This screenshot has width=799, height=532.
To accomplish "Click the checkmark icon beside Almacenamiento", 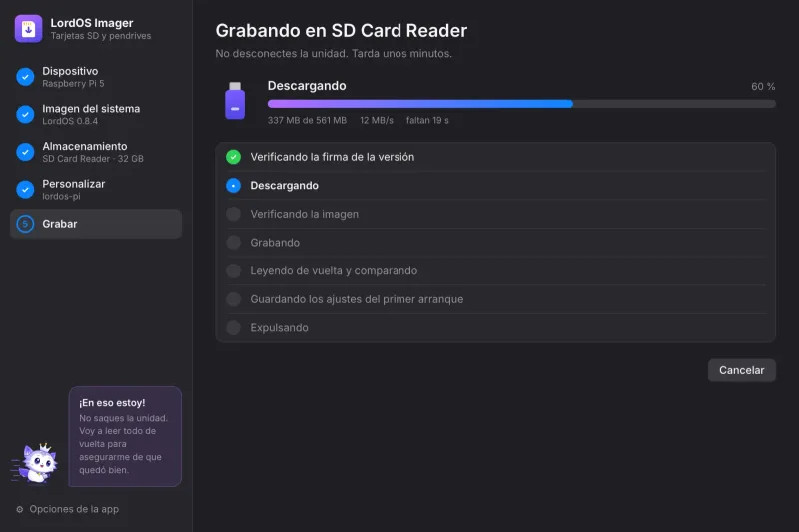I will pyautogui.click(x=25, y=152).
